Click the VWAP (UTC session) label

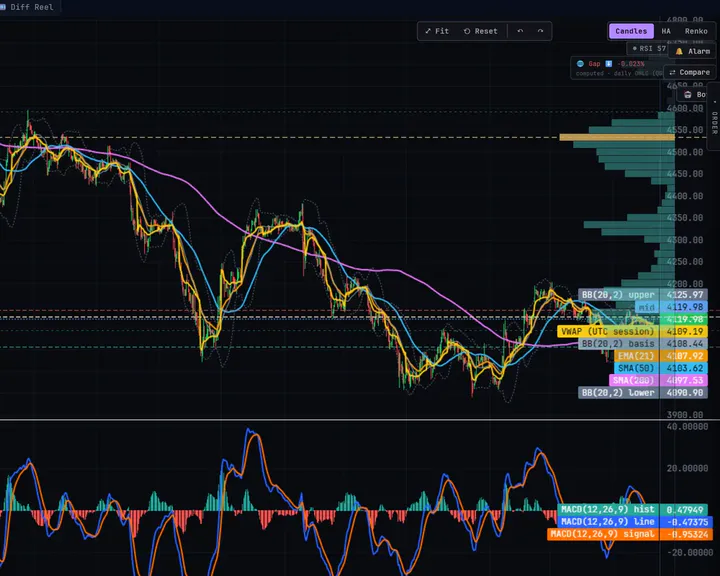point(607,331)
